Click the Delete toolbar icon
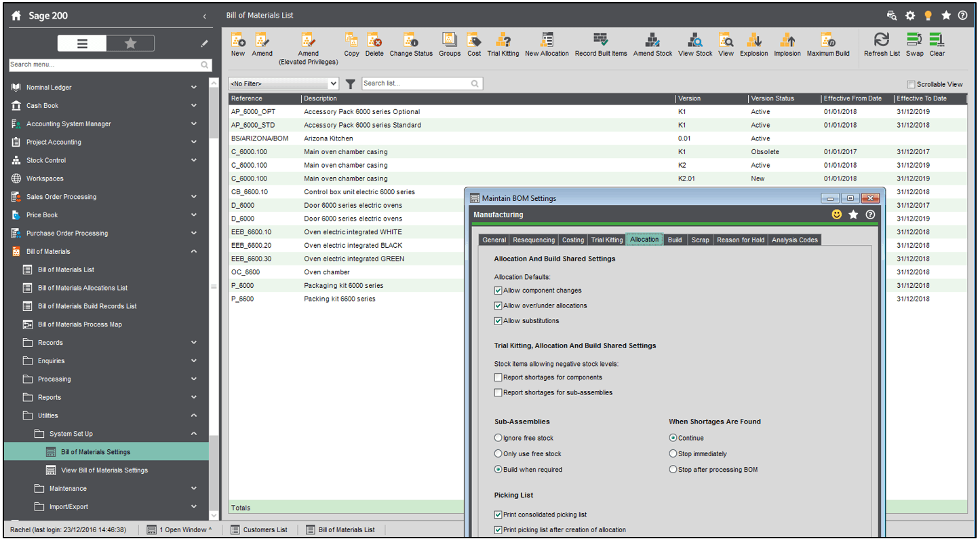 (374, 40)
